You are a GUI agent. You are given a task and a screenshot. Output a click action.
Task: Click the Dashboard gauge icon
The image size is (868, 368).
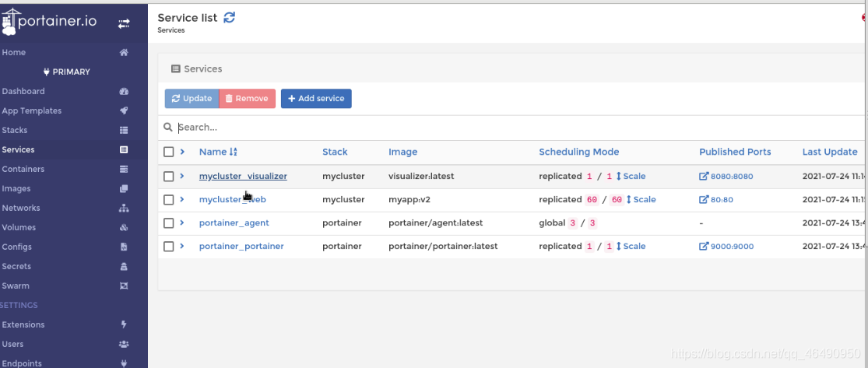coord(124,91)
